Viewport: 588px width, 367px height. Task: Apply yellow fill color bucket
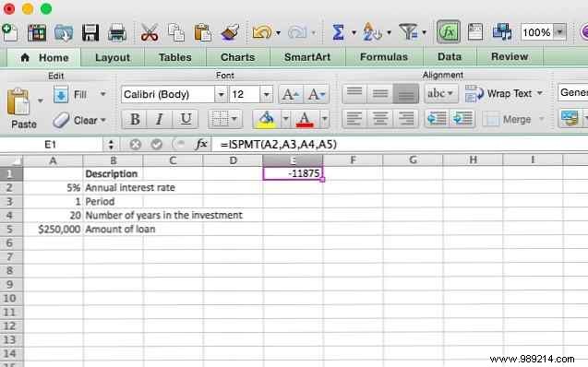[266, 120]
